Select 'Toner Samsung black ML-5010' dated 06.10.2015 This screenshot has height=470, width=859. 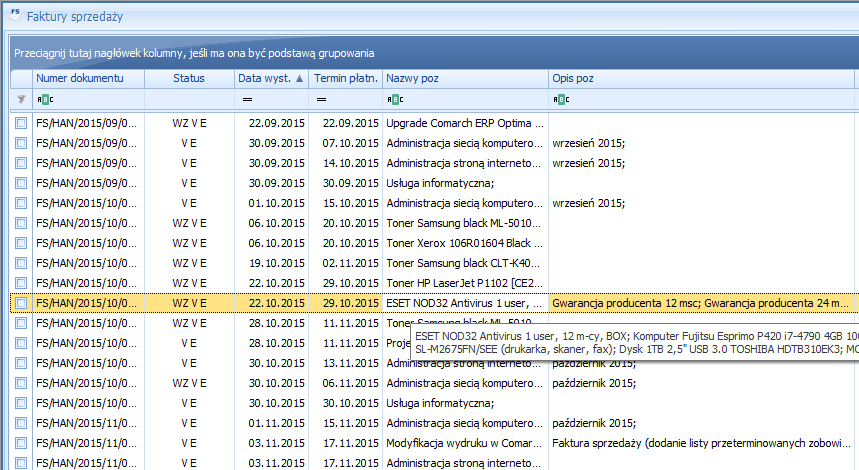465,223
